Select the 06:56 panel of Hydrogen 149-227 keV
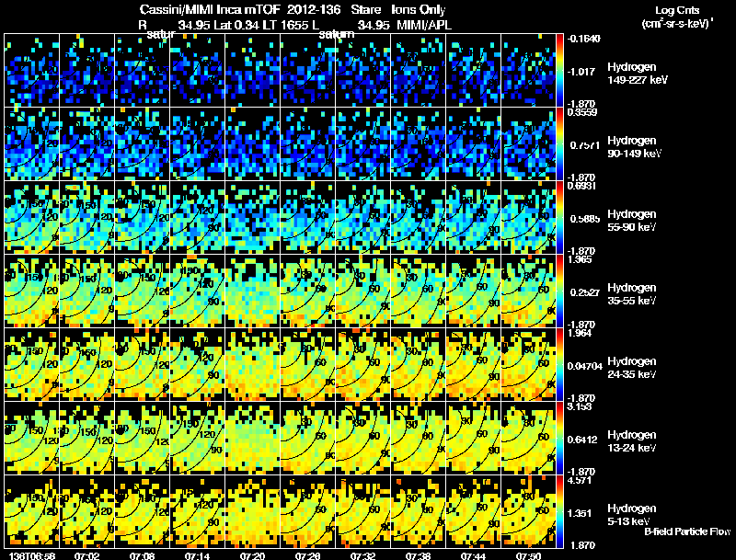736x560 pixels. [x=32, y=70]
